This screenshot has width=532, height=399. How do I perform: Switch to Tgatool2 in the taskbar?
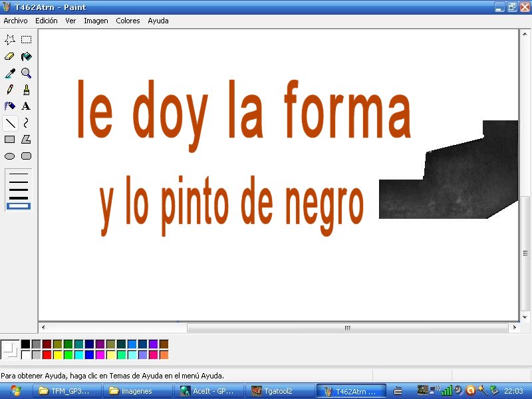click(279, 391)
